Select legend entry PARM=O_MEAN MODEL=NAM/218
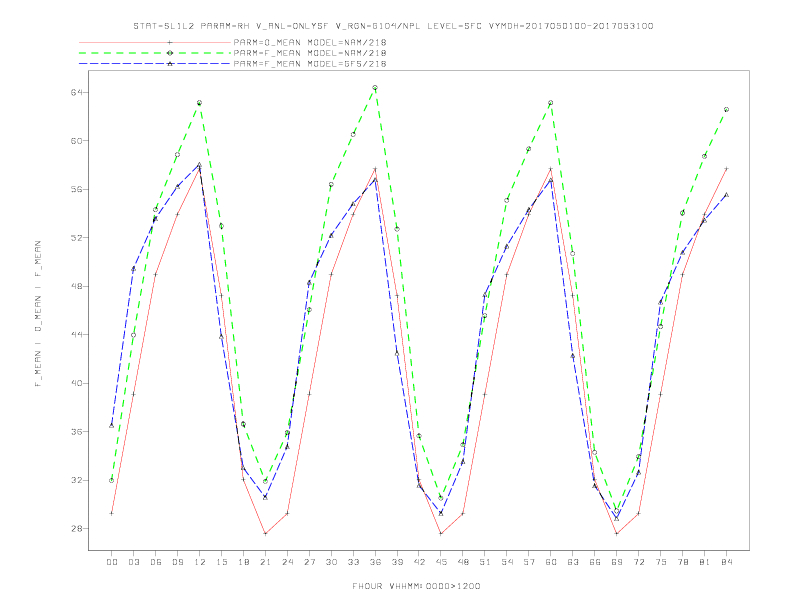792x612 pixels. click(x=310, y=42)
